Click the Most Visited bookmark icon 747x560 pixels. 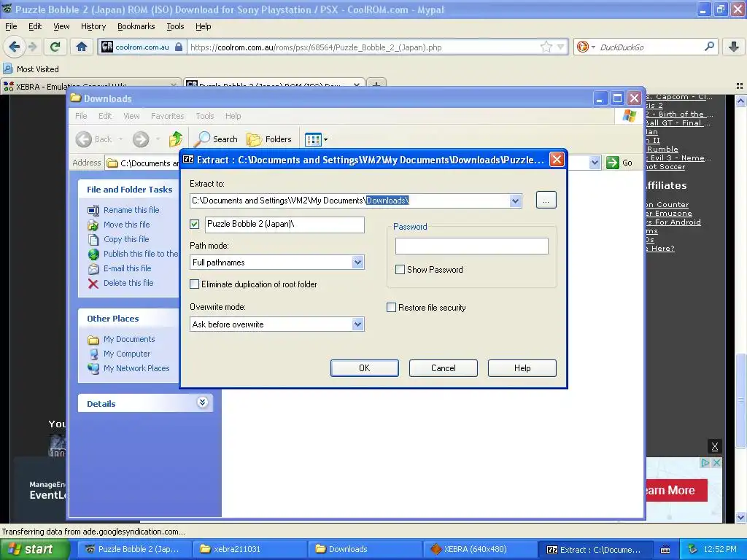[7, 69]
